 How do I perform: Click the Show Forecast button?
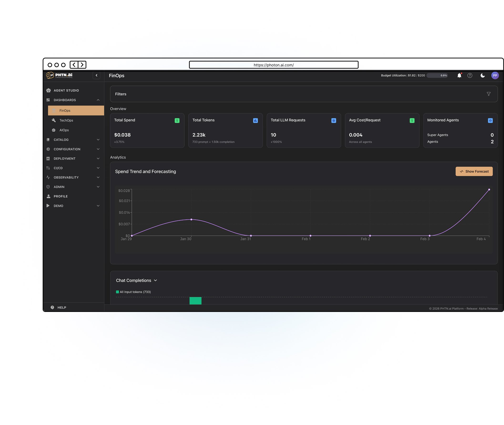coord(474,171)
